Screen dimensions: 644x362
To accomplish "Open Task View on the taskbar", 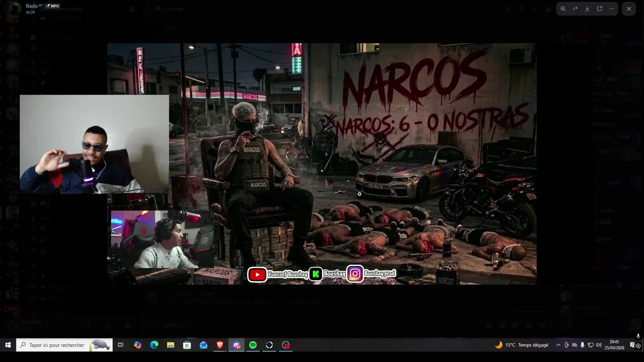I will pyautogui.click(x=121, y=345).
